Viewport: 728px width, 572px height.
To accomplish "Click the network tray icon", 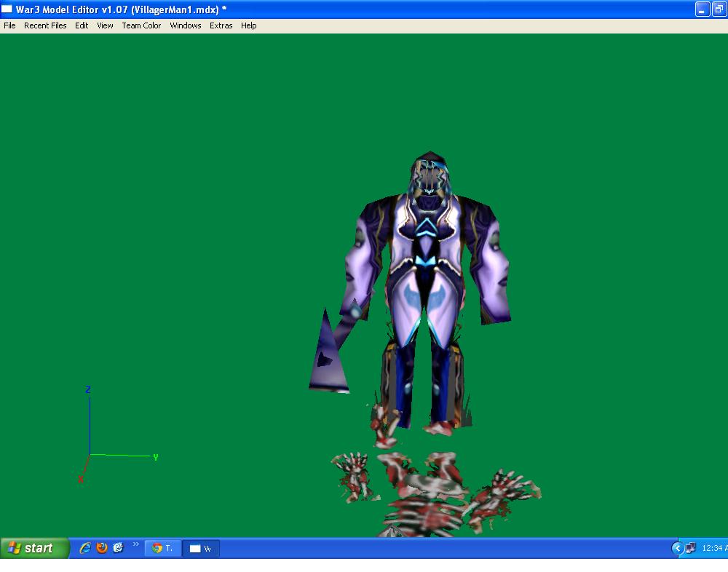I will click(x=690, y=548).
